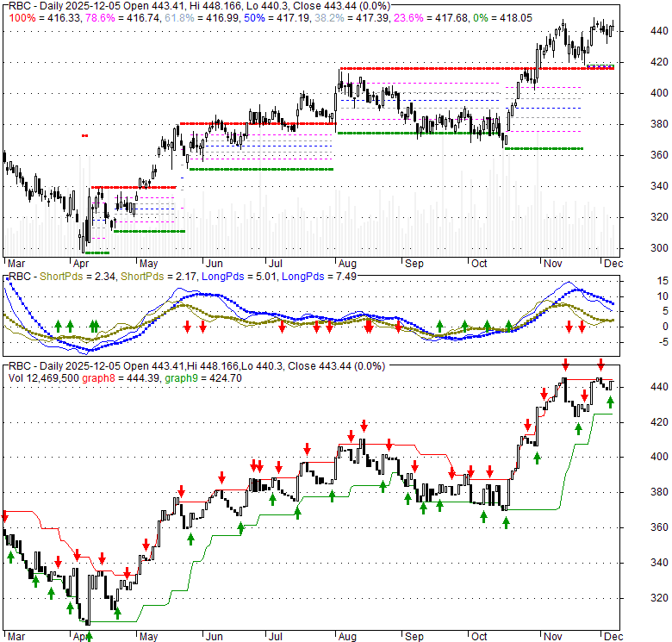Click the -5 label on oscillator axis
The height and width of the screenshot is (642, 672).
point(663,342)
